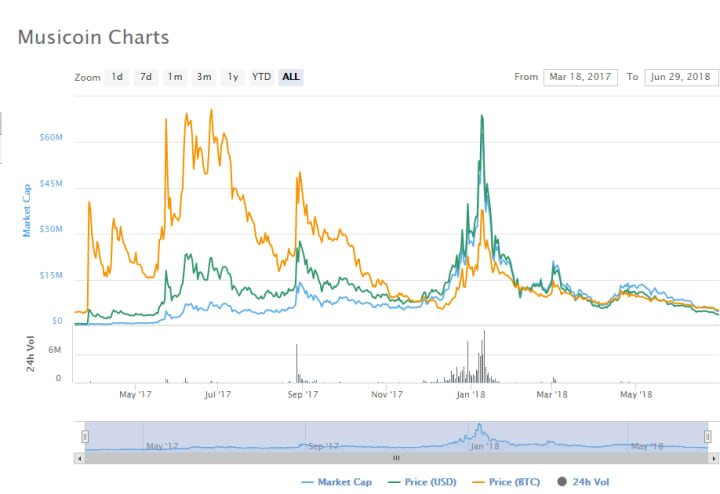This screenshot has width=720, height=494.
Task: Edit the From date field
Action: click(580, 77)
